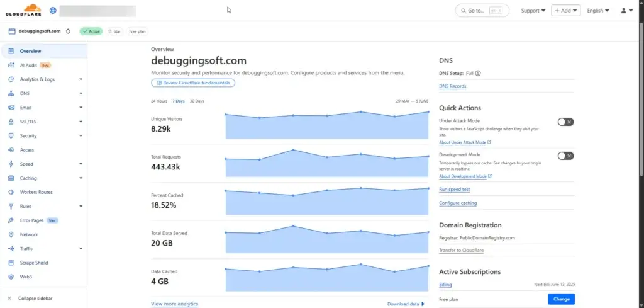
Task: Click Transfer to Cloudflare link
Action: pyautogui.click(x=461, y=251)
